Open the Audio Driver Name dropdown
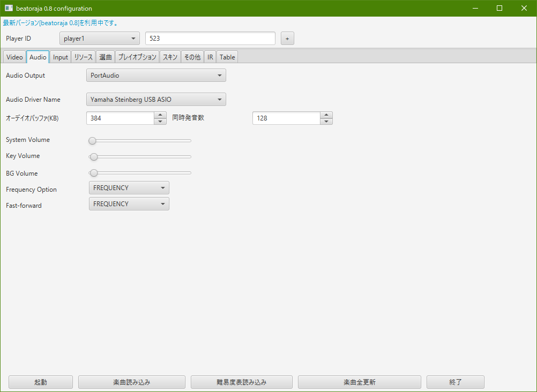This screenshot has height=392, width=537. [x=156, y=99]
